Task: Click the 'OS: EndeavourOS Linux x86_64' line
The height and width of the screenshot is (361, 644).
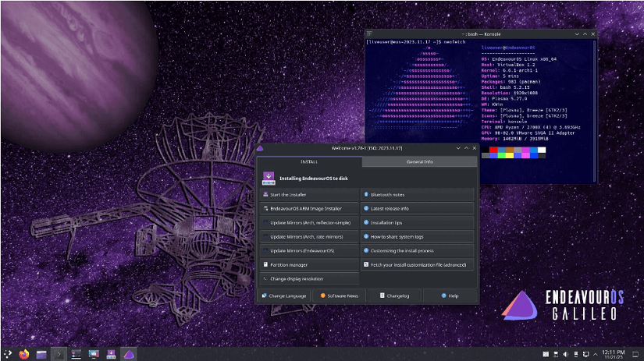Action: (x=519, y=59)
